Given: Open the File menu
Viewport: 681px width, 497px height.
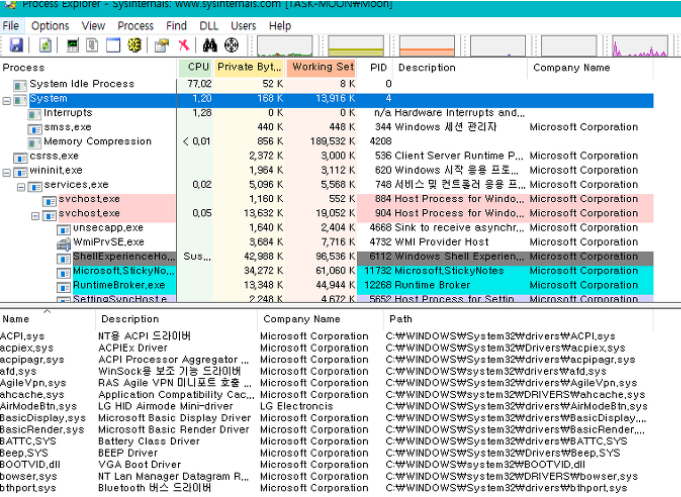Looking at the screenshot, I should pos(10,26).
